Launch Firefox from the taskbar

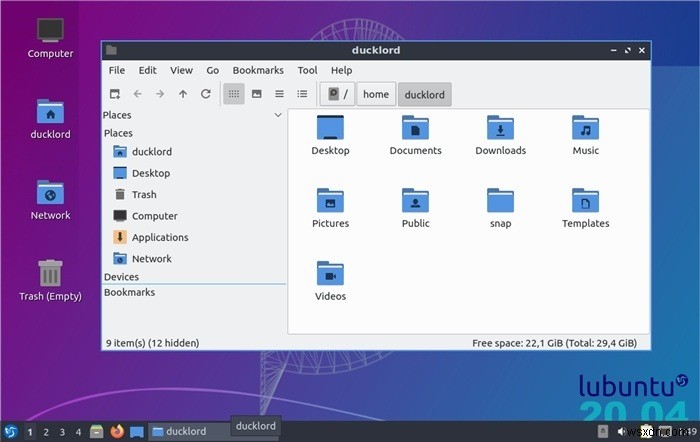click(x=117, y=432)
